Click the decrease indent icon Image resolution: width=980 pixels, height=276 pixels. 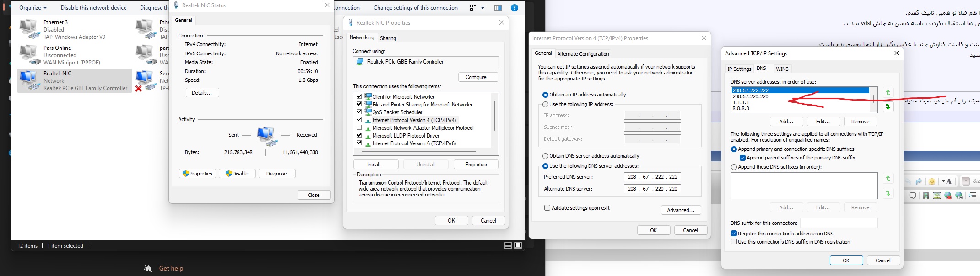click(973, 196)
